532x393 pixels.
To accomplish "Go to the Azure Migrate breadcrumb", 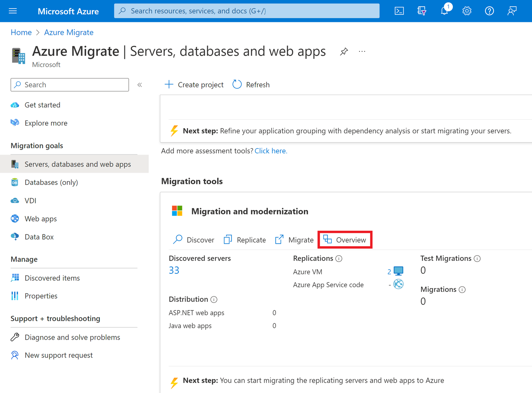I will [x=69, y=33].
